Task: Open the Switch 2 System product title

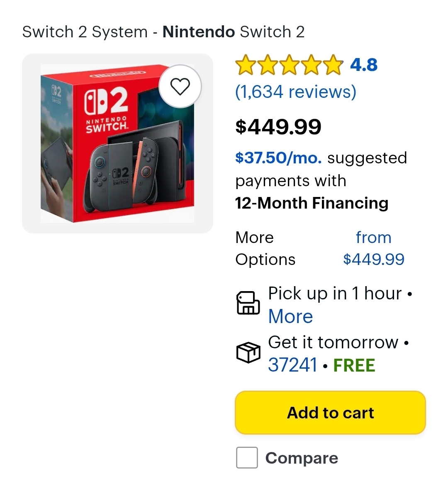Action: 163,32
